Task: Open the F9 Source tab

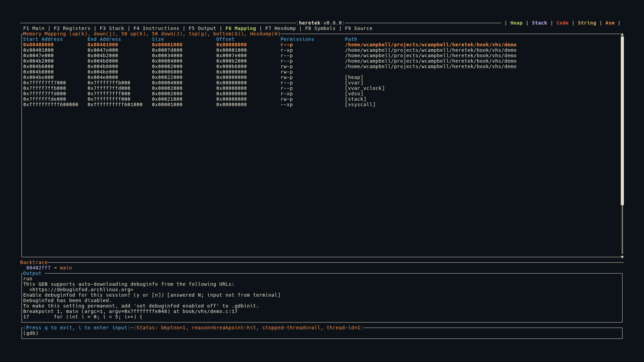Action: coord(359,28)
